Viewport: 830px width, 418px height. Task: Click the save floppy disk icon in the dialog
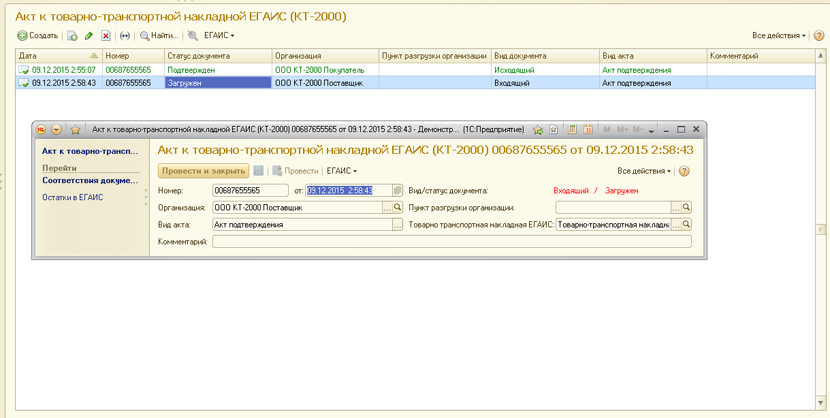click(258, 171)
